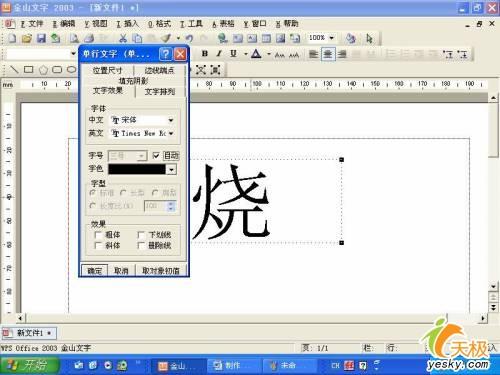Toggle Bold in the formatting toolbar
This screenshot has height=375, width=500.
tap(205, 53)
